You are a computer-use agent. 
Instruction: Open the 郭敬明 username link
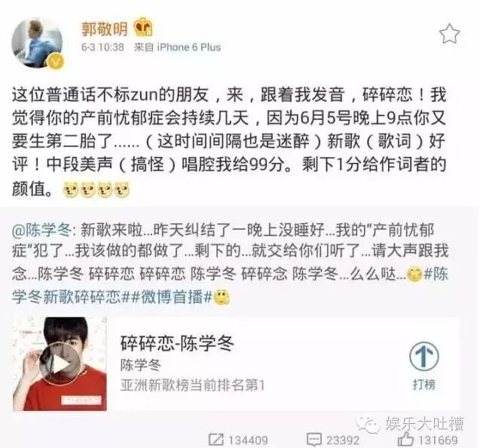[105, 29]
